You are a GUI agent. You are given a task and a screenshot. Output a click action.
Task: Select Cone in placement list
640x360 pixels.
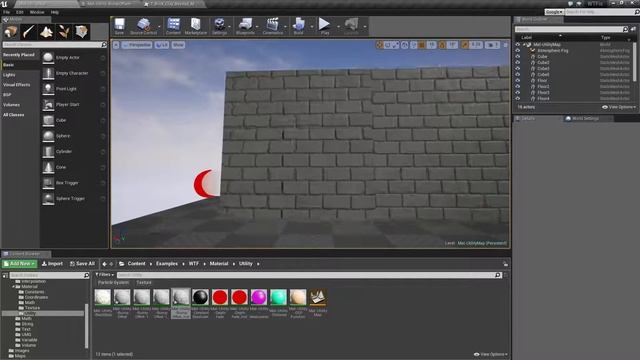pyautogui.click(x=74, y=167)
